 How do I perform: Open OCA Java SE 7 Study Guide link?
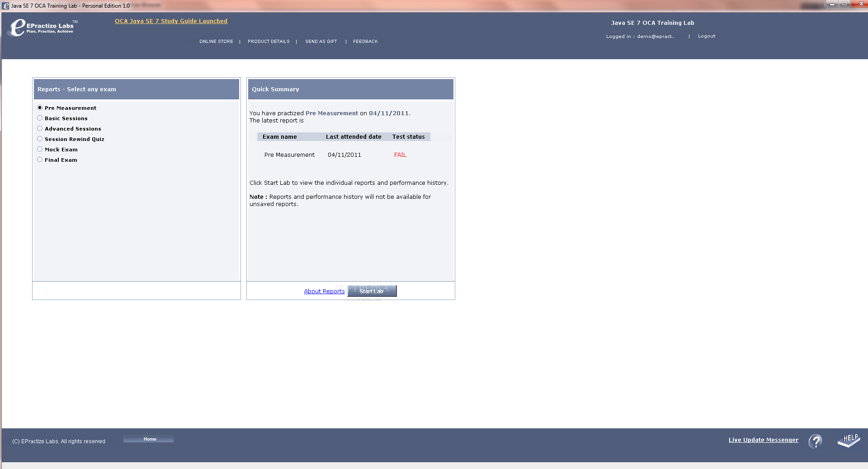pos(171,21)
